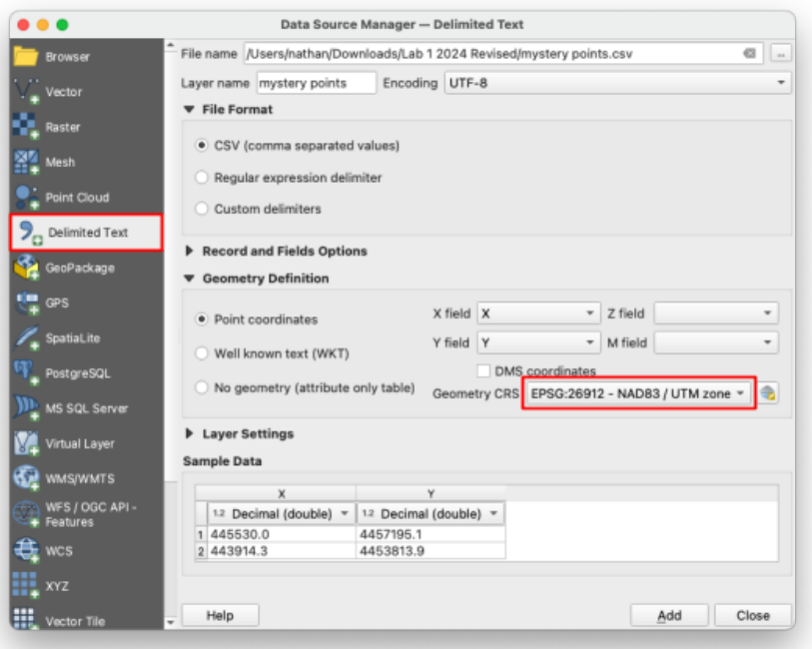Select the Vector Tile grid icon
Screen dimensions: 812x649
click(x=26, y=618)
